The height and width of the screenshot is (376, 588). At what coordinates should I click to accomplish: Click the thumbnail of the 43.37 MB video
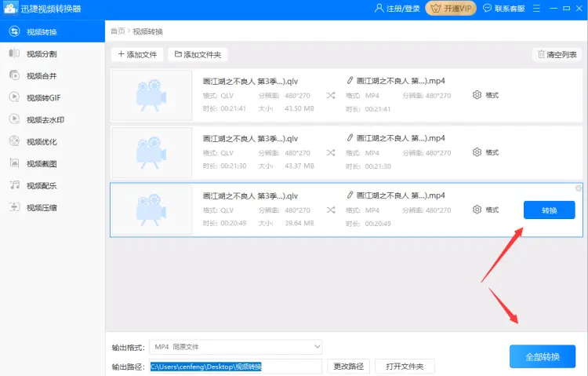click(152, 152)
